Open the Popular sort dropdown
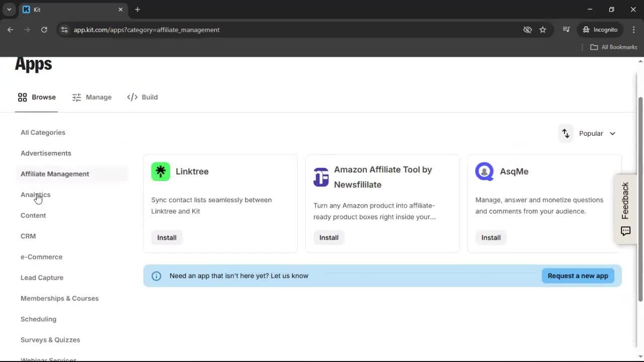This screenshot has width=644, height=362. click(598, 133)
